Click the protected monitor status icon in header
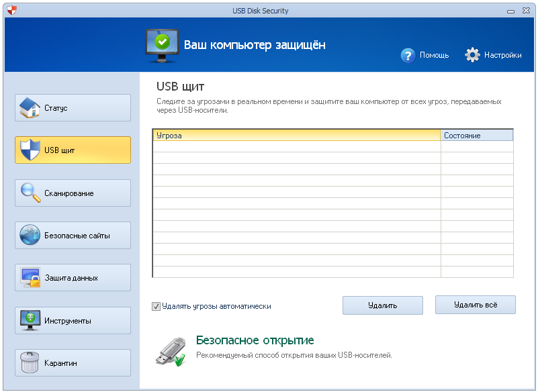 162,46
